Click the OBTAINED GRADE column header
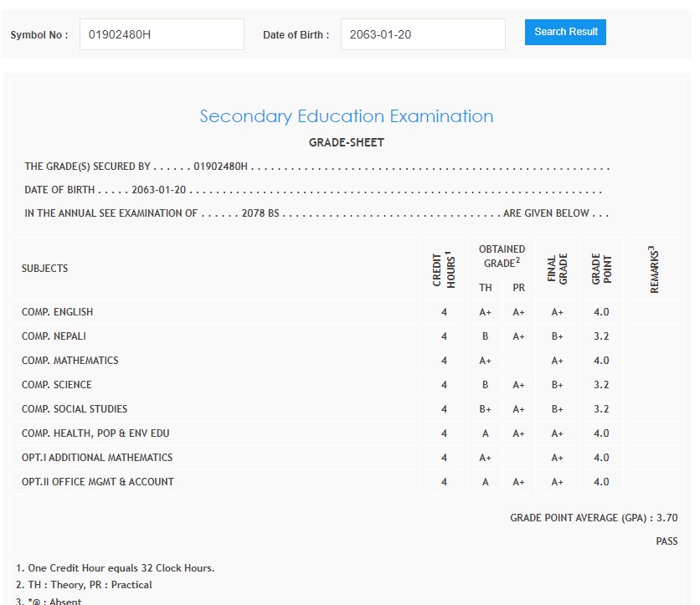The image size is (700, 605). click(502, 256)
